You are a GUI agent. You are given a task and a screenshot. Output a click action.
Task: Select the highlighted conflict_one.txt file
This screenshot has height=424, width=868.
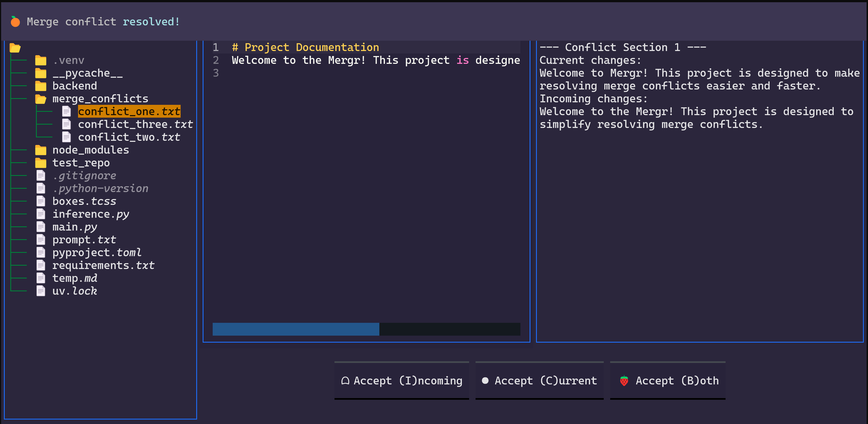pos(129,112)
